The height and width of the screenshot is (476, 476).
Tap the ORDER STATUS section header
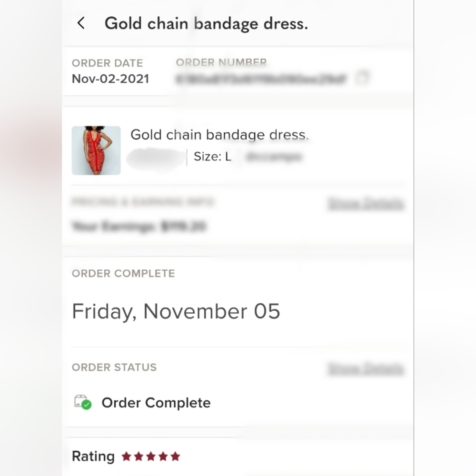(x=114, y=367)
